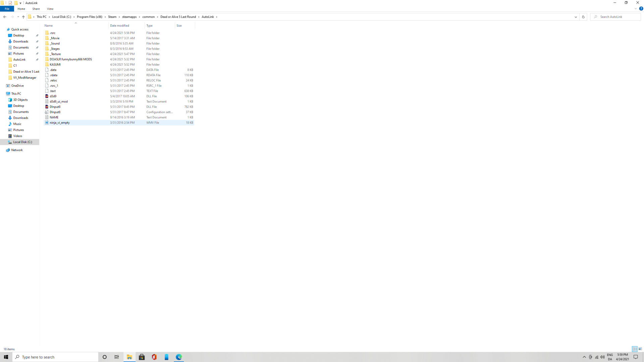Select the ninja_vi_empty WMV file
Screen dimensions: 644x362
point(59,122)
